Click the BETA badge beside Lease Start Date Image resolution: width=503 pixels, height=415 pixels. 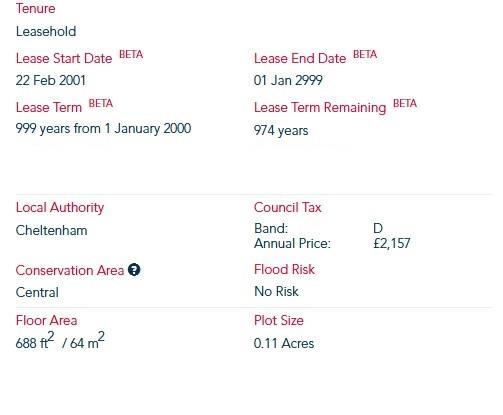click(x=131, y=54)
